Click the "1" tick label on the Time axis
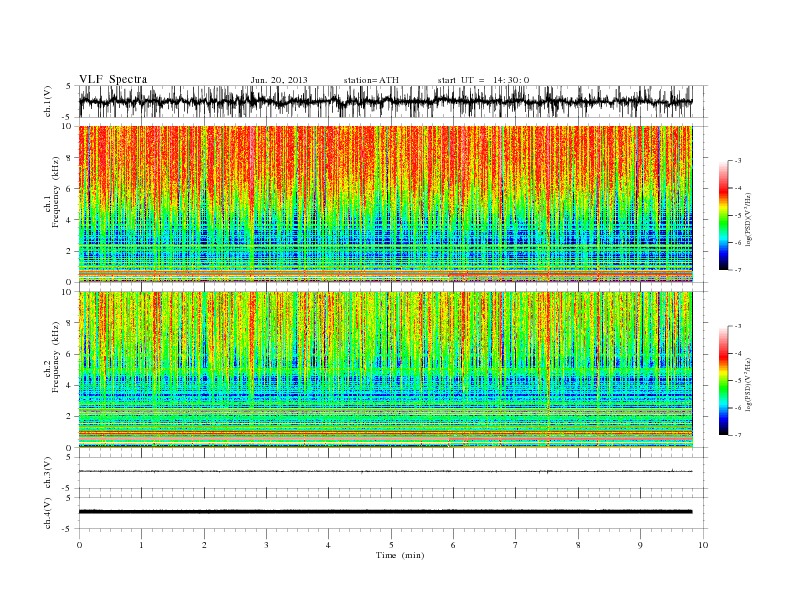Screen dimensions: 792x612 pos(141,545)
